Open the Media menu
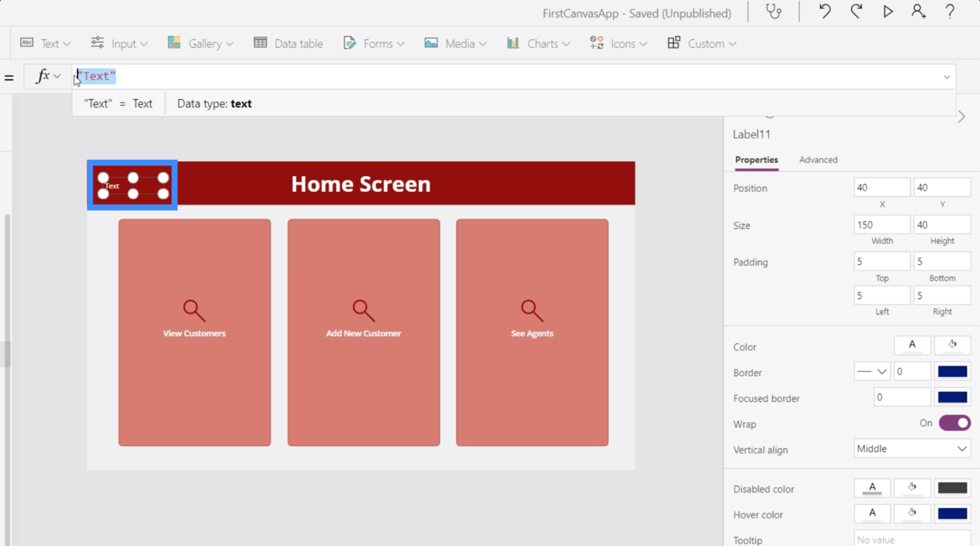Viewport: 980px width, 546px height. [456, 43]
